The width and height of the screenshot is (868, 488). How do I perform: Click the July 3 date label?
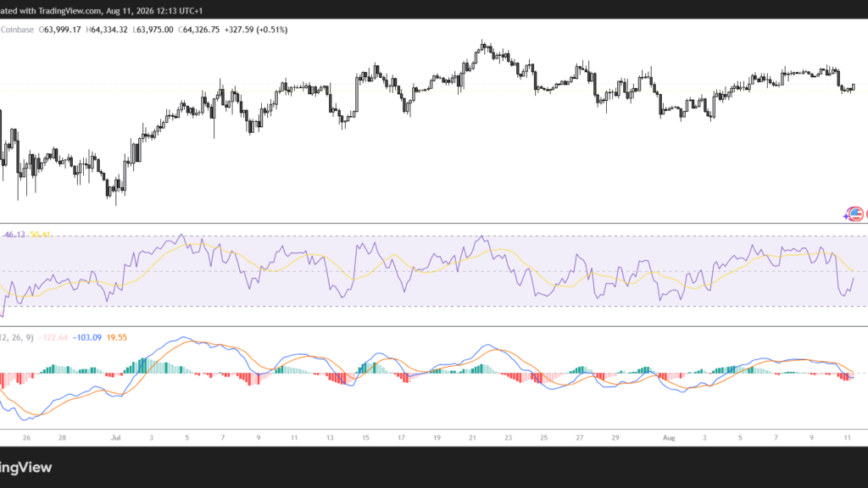click(151, 438)
